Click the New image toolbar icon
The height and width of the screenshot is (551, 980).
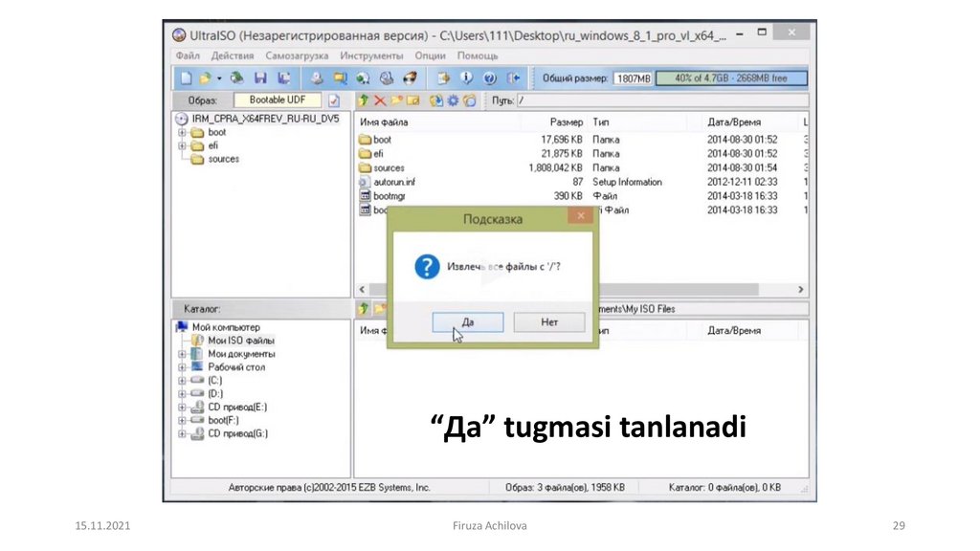186,78
